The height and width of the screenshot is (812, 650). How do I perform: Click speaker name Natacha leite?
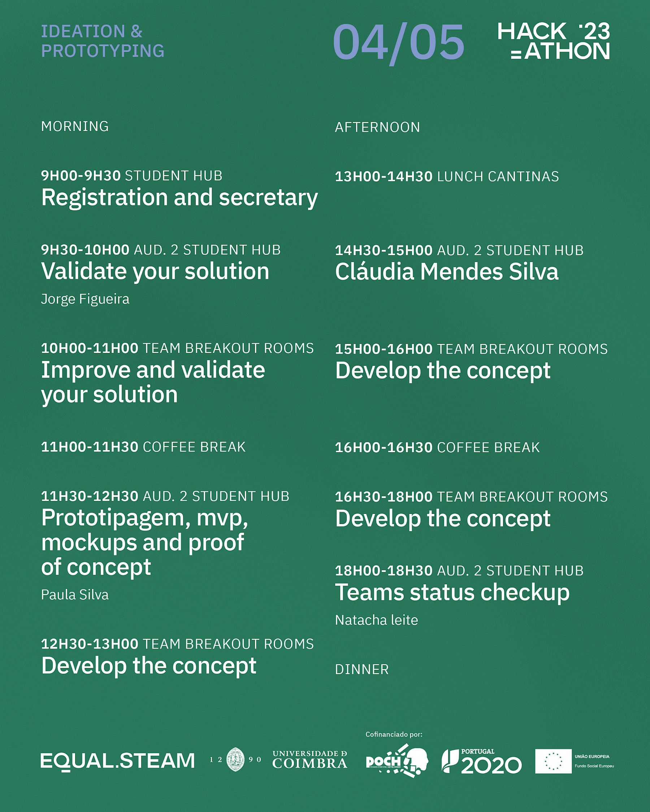coord(376,620)
